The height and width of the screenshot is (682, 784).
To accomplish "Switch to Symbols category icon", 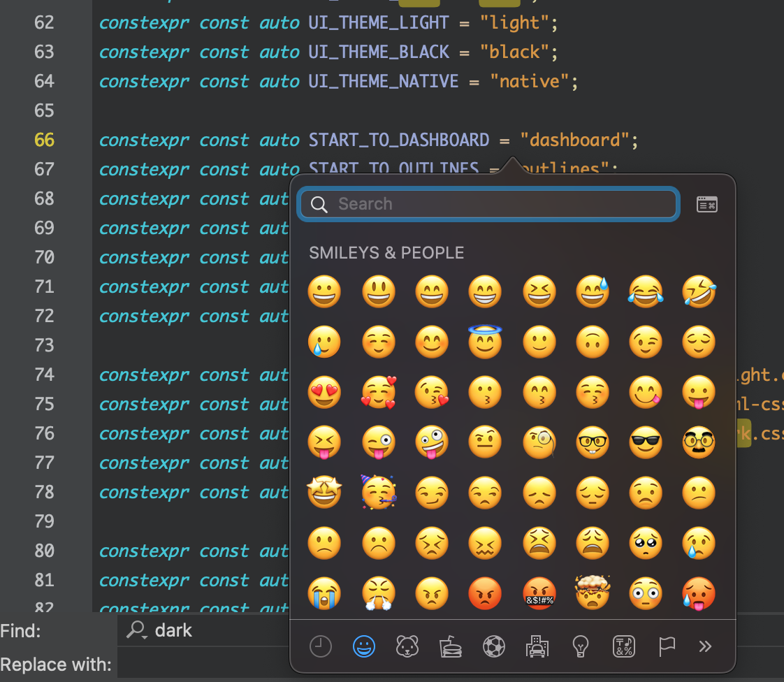I will click(624, 646).
